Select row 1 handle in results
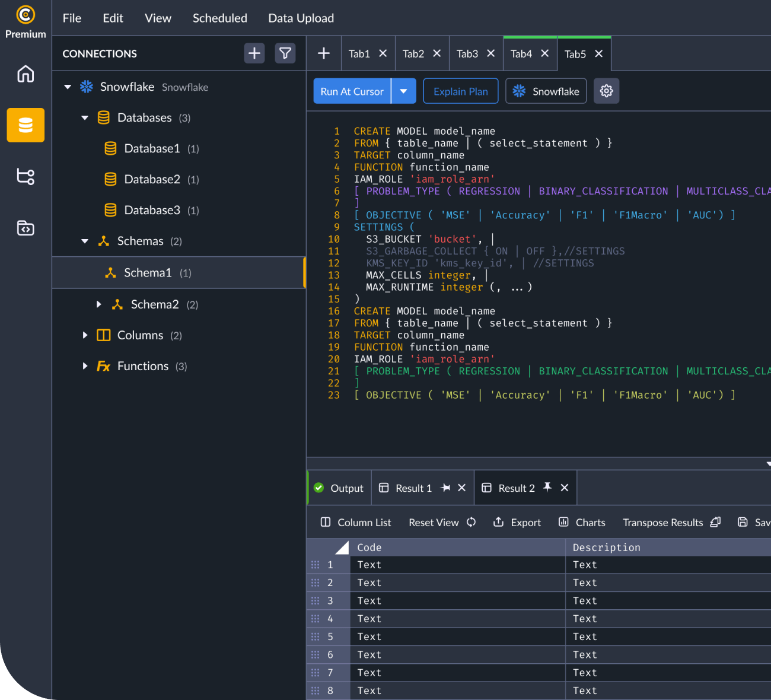This screenshot has height=700, width=771. 315,565
